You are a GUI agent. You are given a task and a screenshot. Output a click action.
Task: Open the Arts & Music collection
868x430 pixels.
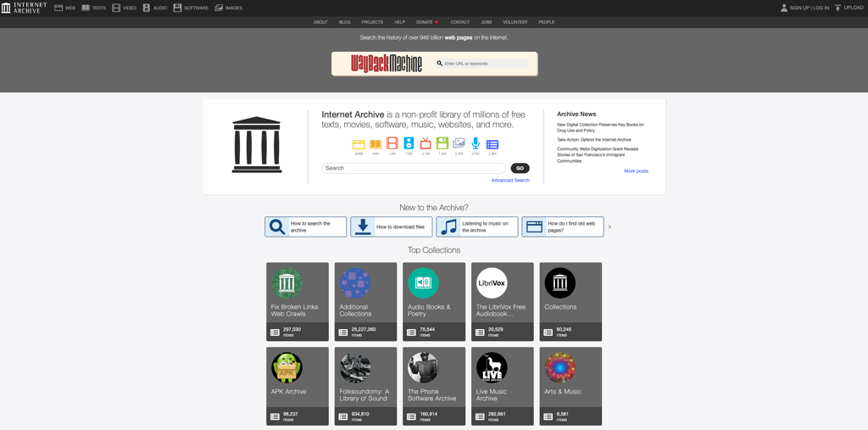pyautogui.click(x=570, y=386)
